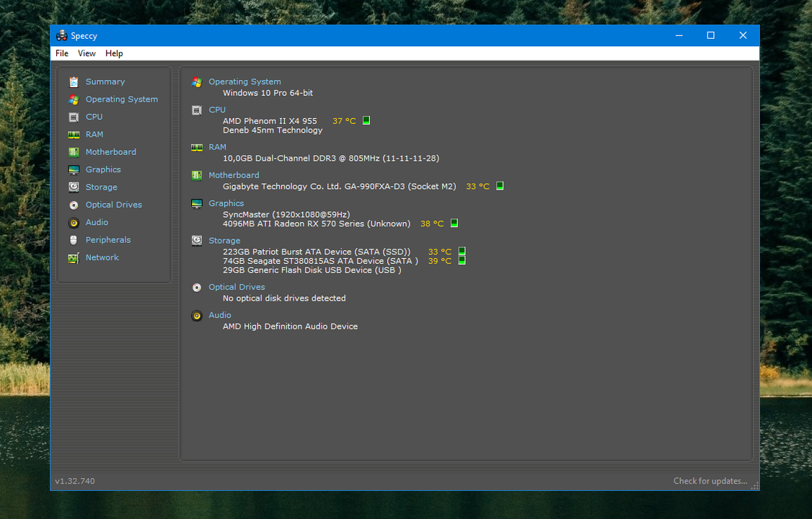Click the Storage hard drive icon in sidebar

74,187
